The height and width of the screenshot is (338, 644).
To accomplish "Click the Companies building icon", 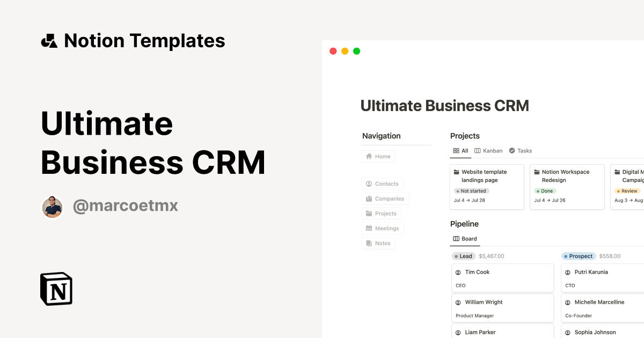I will 369,199.
